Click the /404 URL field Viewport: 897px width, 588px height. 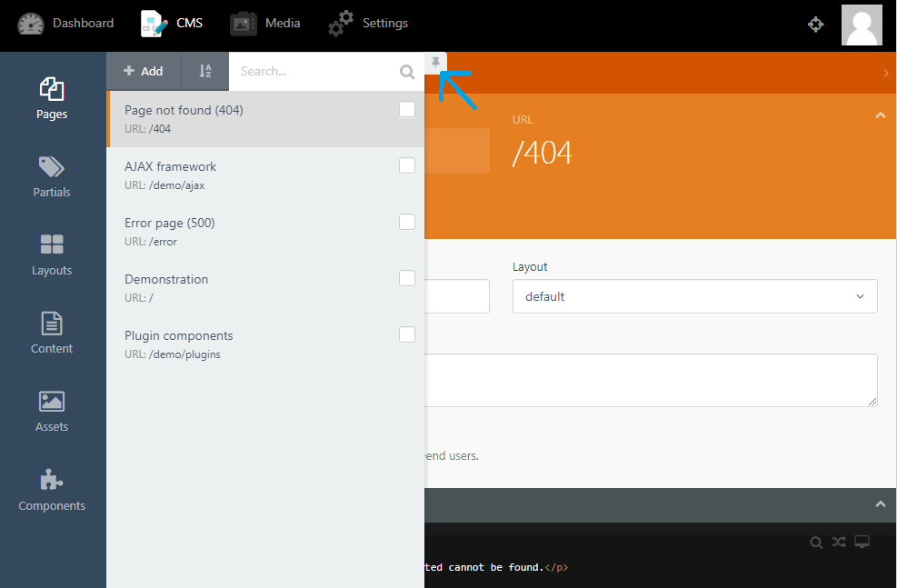(543, 153)
